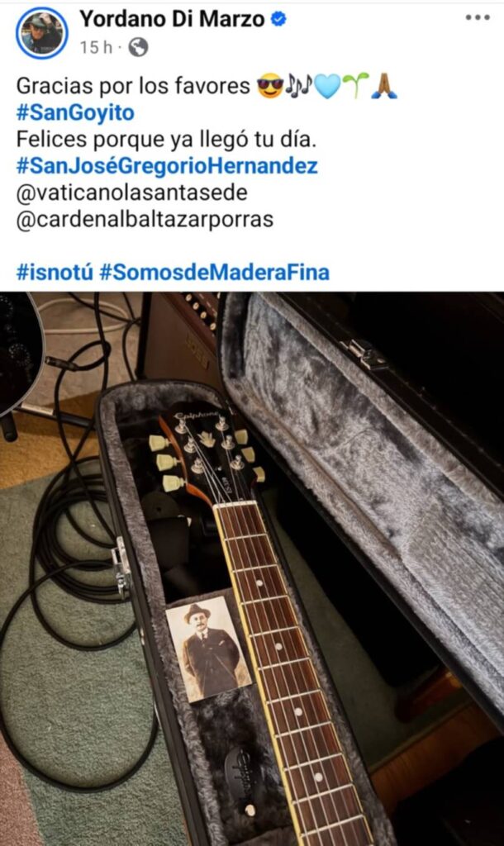Screen dimensions: 504x846
Task: Click the Epiphone guitar headstock in the photo
Action: click(x=207, y=454)
